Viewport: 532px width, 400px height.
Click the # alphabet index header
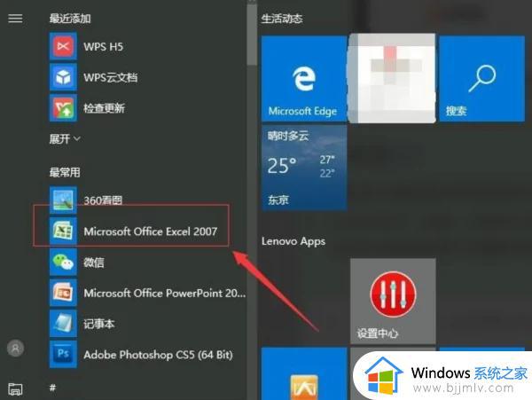coord(52,388)
